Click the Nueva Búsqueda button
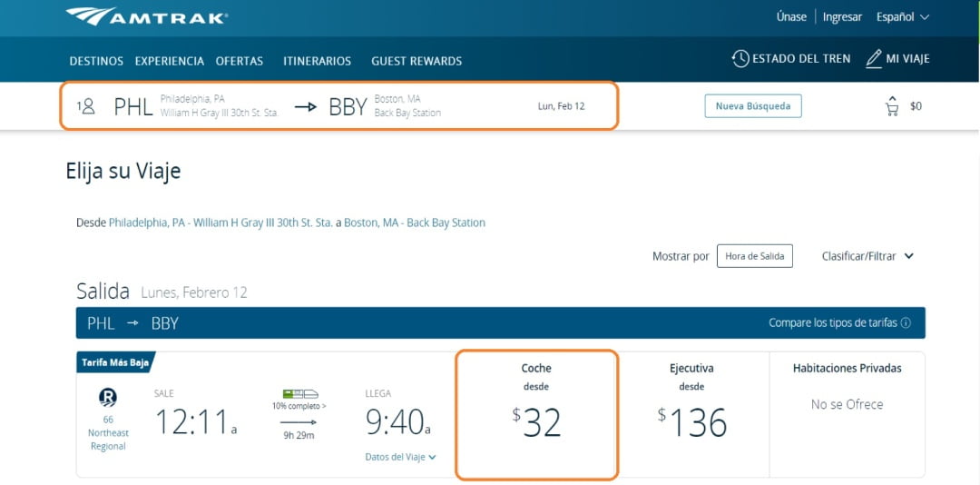Viewport: 980px width, 485px height. [753, 105]
